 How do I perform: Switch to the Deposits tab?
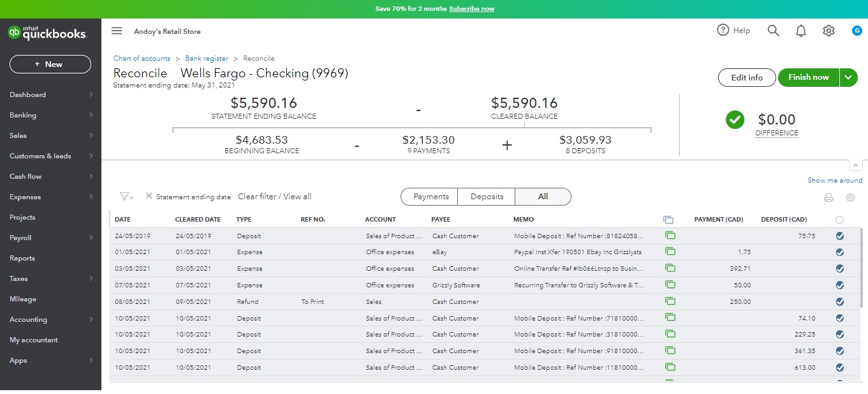(x=486, y=197)
